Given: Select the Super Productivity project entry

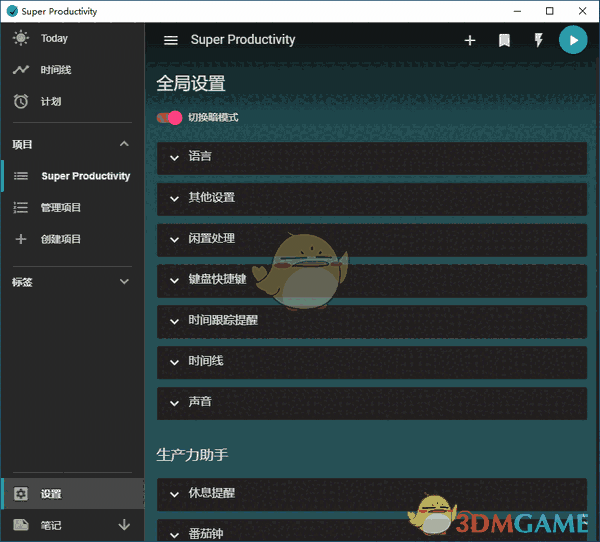Looking at the screenshot, I should click(72, 176).
